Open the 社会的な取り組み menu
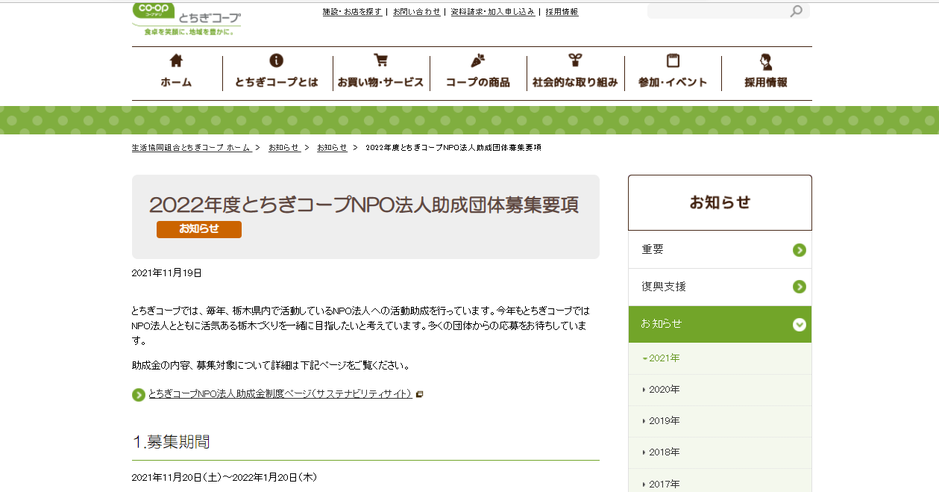This screenshot has height=492, width=939. pyautogui.click(x=575, y=82)
